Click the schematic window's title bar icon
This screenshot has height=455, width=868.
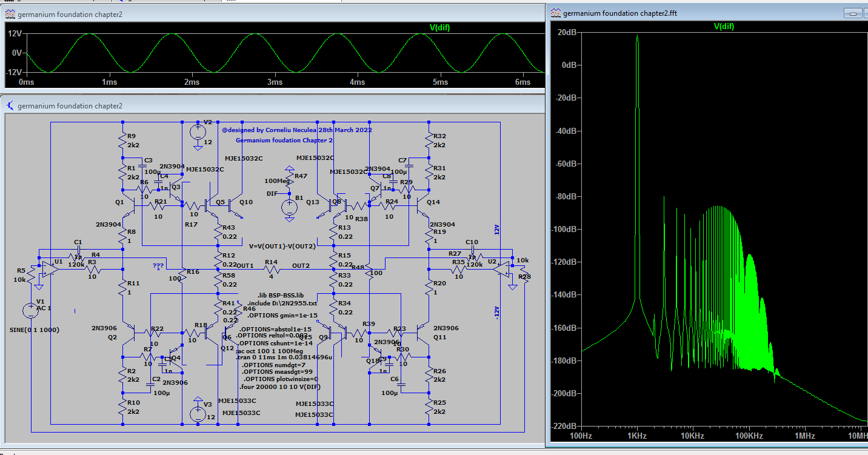(x=10, y=106)
